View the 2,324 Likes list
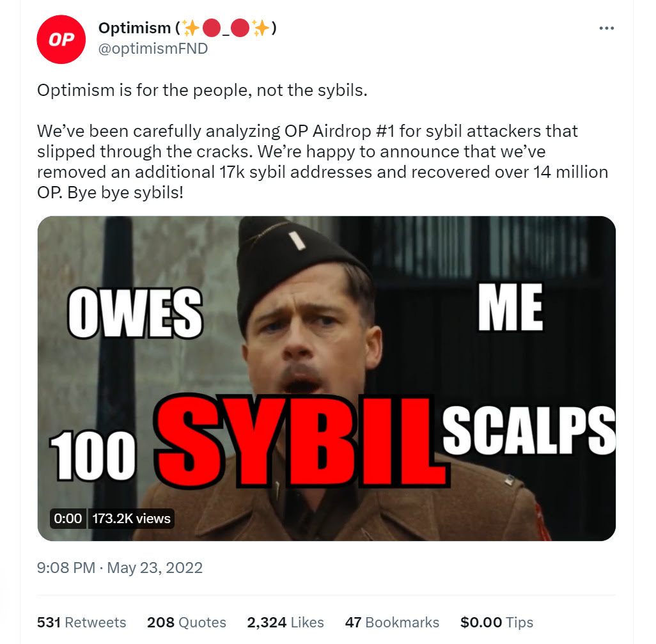 [285, 622]
